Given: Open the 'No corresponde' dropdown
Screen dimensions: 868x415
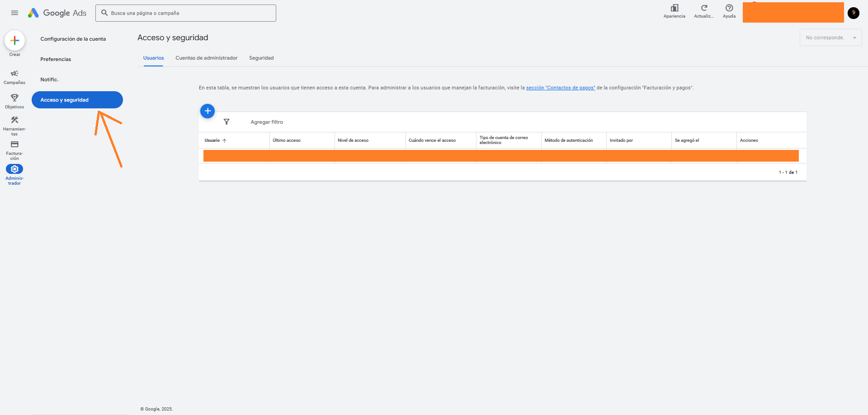Looking at the screenshot, I should 830,37.
